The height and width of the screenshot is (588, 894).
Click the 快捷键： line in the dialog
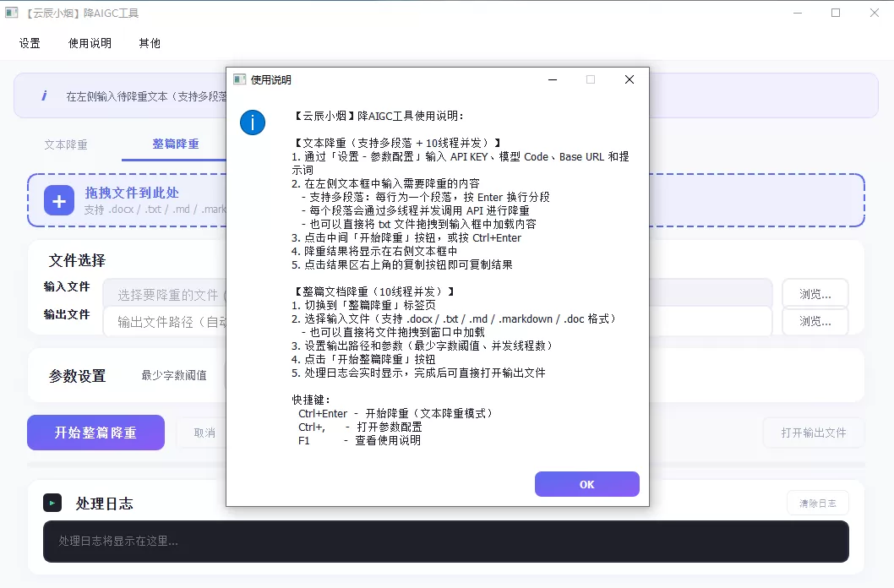pos(311,400)
